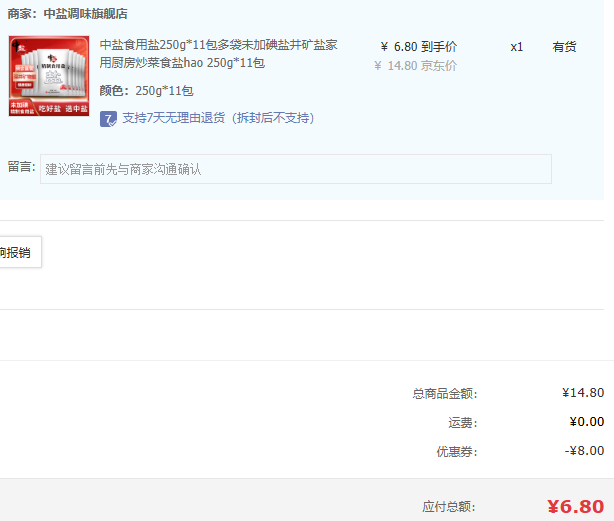
Task: Select merchant name 中盐调味旗舰店
Action: 85,14
